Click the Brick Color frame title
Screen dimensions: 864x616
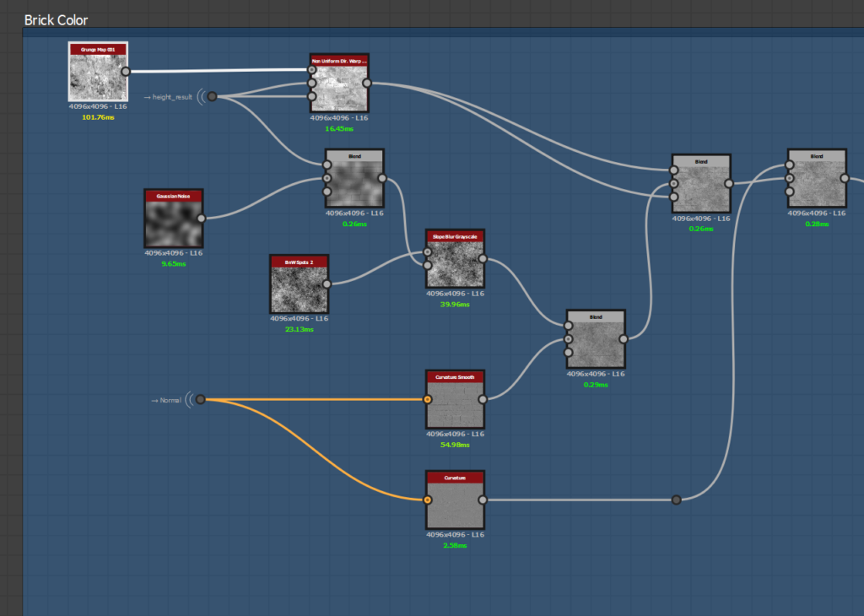[57, 20]
